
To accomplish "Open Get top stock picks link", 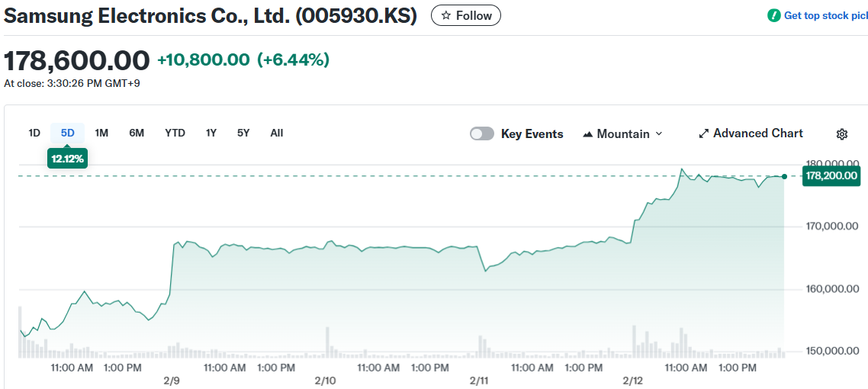I will coord(825,15).
